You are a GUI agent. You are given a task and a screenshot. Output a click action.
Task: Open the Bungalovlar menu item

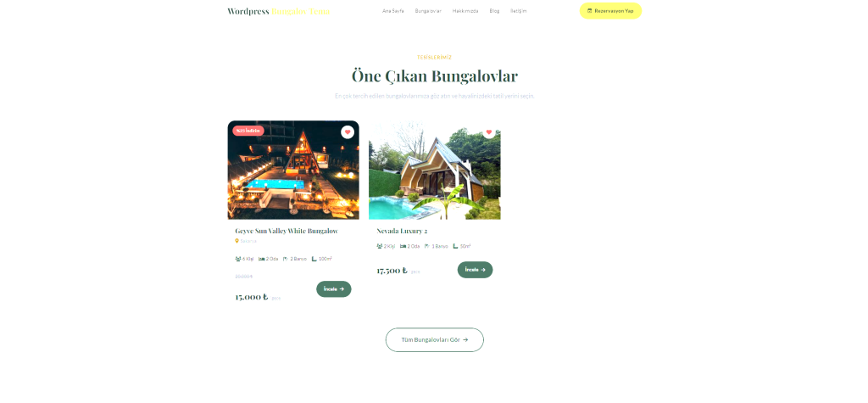pyautogui.click(x=428, y=11)
